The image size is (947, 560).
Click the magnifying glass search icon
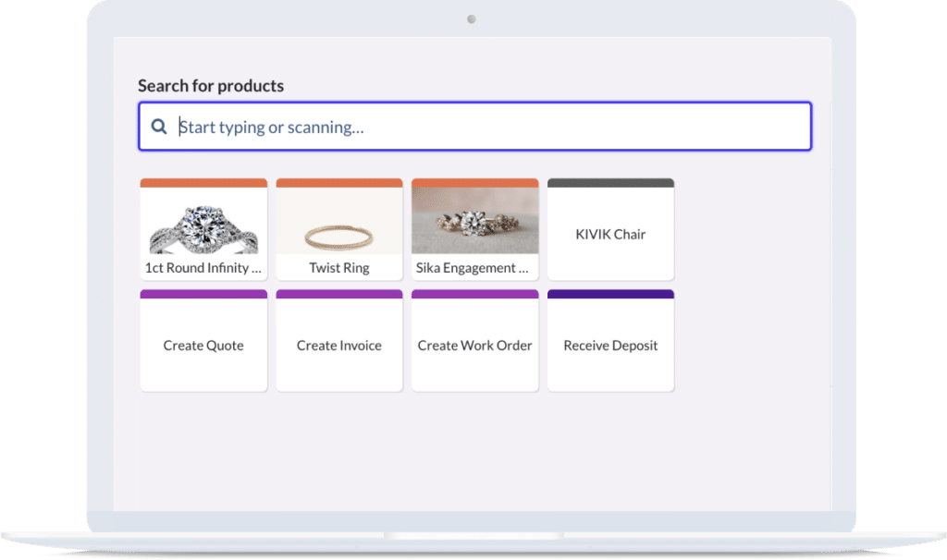click(x=159, y=128)
